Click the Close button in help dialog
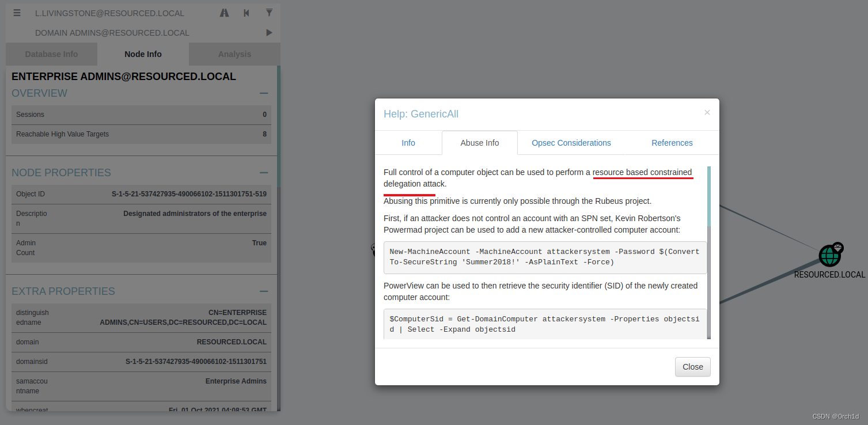This screenshot has width=868, height=425. pos(693,367)
